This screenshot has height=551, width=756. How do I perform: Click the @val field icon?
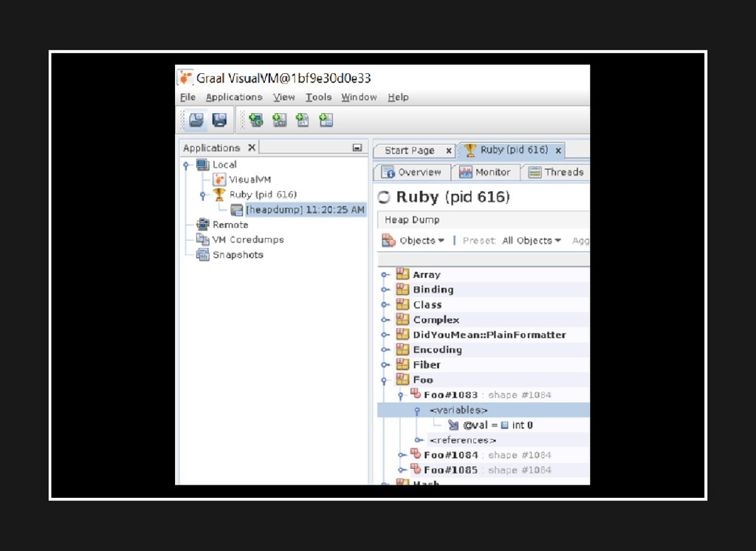point(453,425)
